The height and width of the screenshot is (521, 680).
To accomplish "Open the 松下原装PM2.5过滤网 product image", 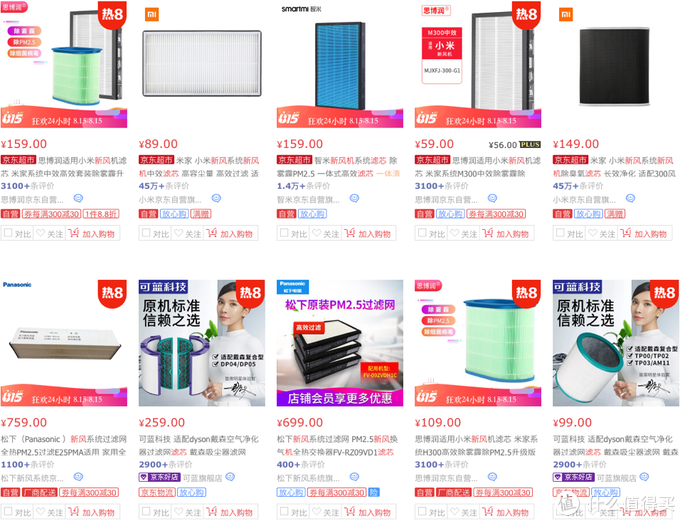I will tap(340, 343).
